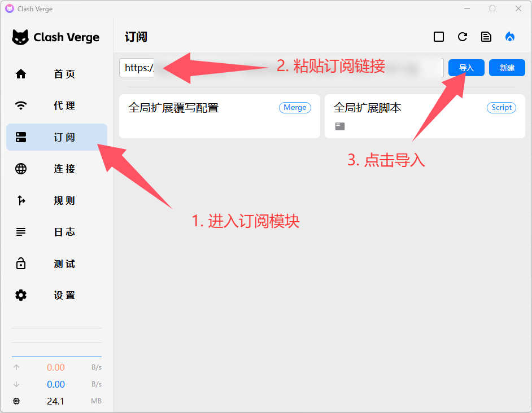Open the runtime config document icon
Screen dimensions: 532x413
[x=486, y=37]
